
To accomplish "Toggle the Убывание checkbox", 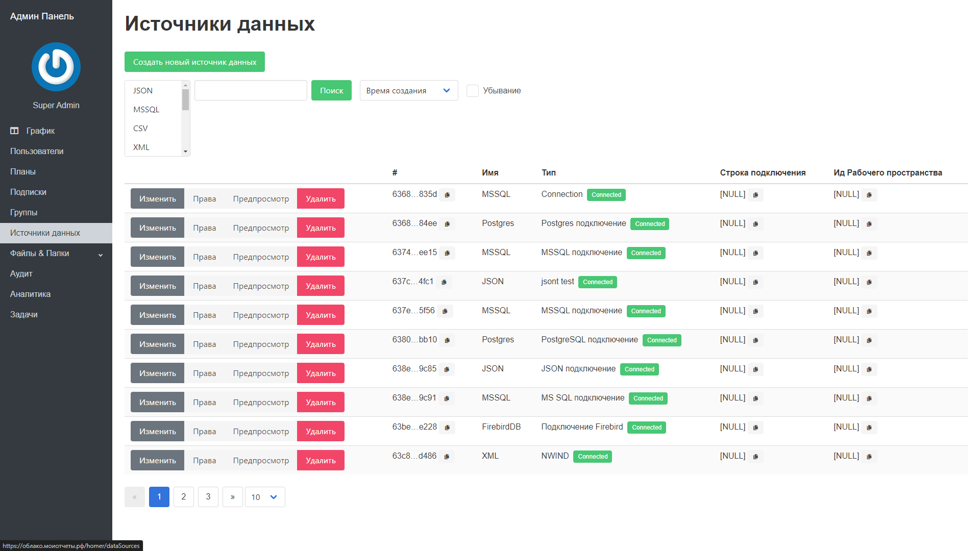I will tap(473, 91).
